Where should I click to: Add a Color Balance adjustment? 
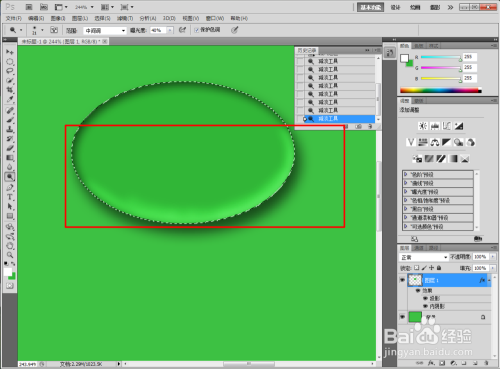[435, 142]
